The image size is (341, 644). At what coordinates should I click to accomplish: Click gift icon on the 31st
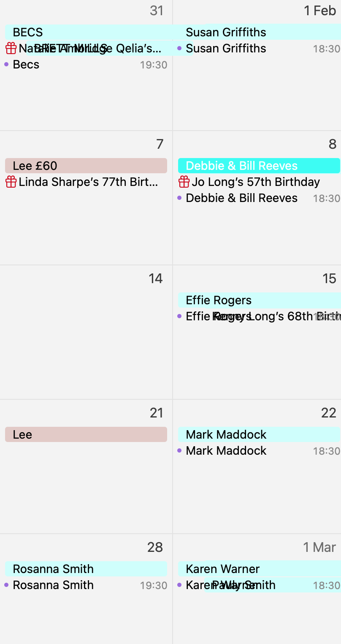11,49
